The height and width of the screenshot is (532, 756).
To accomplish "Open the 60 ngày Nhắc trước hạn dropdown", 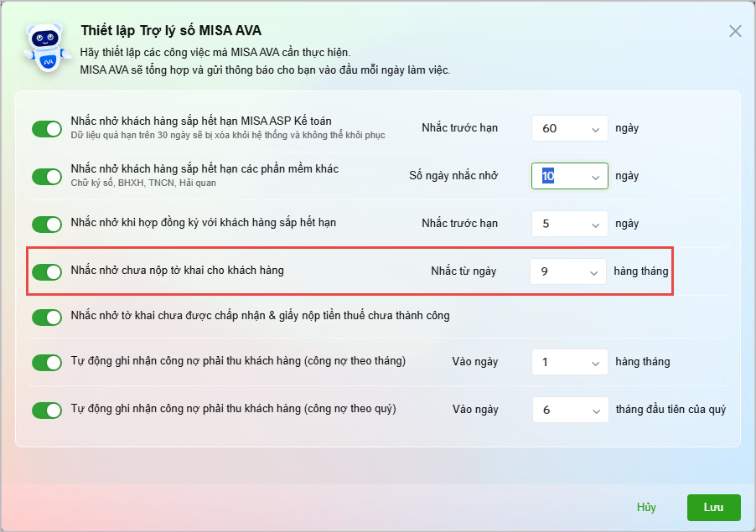I will 569,128.
